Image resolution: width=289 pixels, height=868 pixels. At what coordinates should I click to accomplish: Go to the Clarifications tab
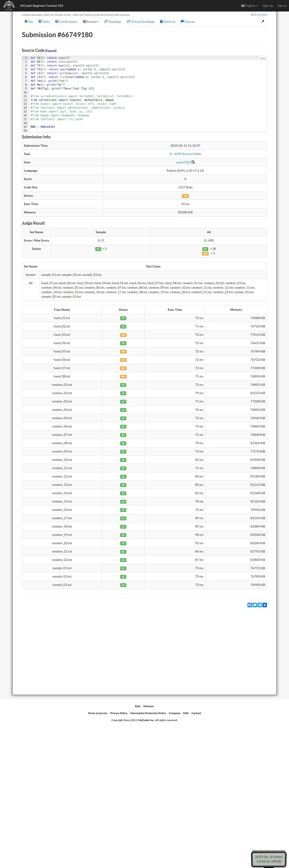click(x=66, y=22)
